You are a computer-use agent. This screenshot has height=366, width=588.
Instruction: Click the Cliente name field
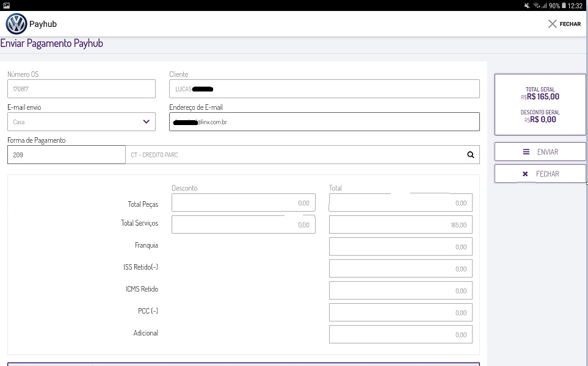324,89
